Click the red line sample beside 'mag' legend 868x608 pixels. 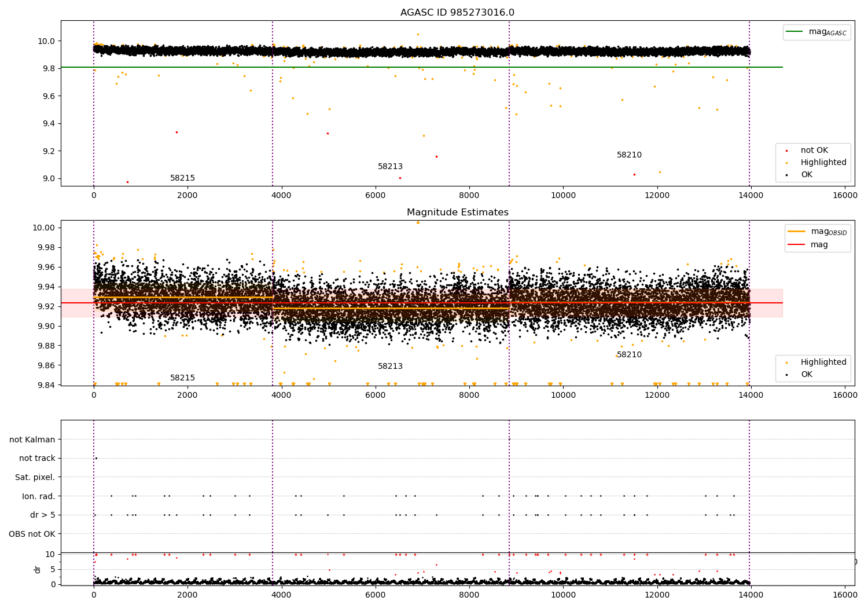(x=796, y=245)
